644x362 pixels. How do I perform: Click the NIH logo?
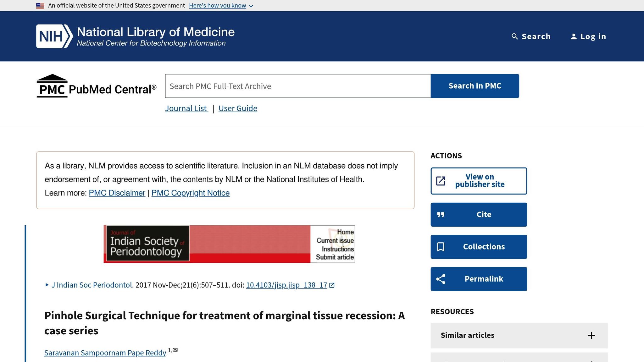pos(55,36)
